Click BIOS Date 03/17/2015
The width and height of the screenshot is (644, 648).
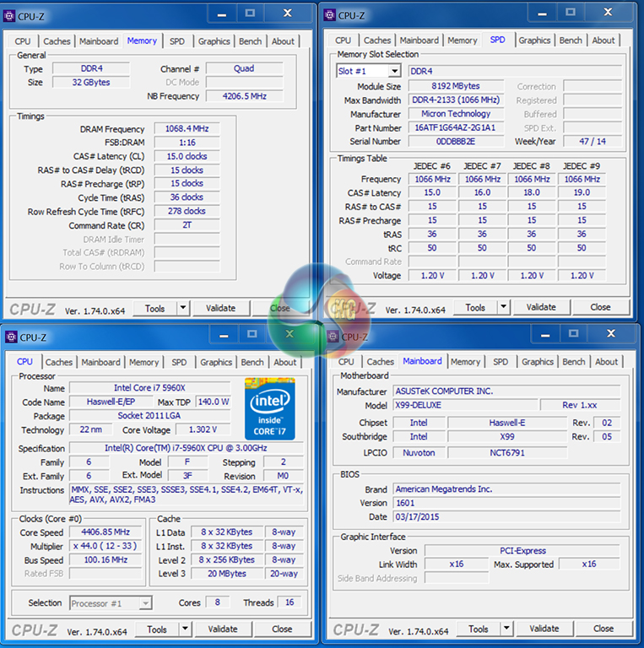506,516
